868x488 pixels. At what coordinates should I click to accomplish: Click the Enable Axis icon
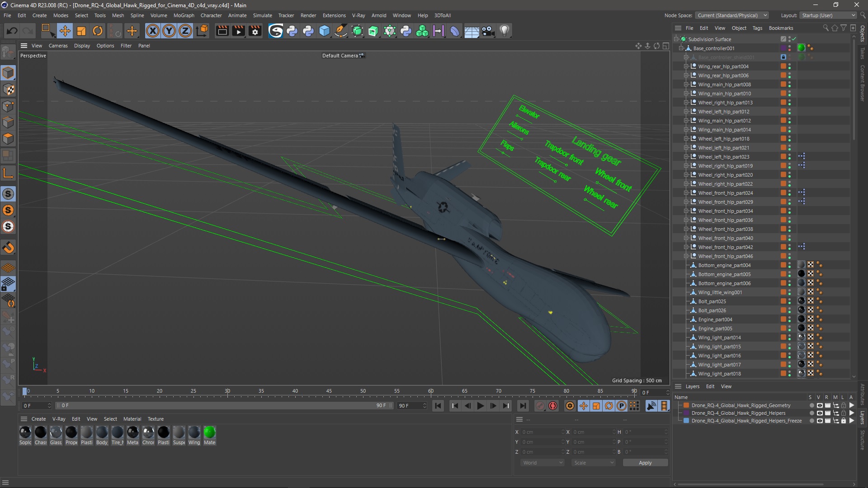coord(8,173)
